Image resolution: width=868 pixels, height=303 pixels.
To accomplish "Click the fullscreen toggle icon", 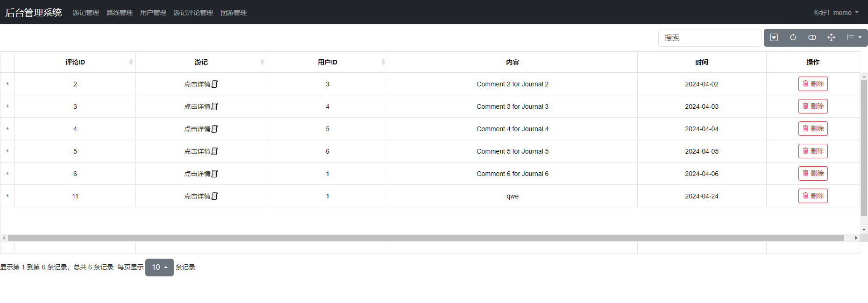I will pos(831,38).
